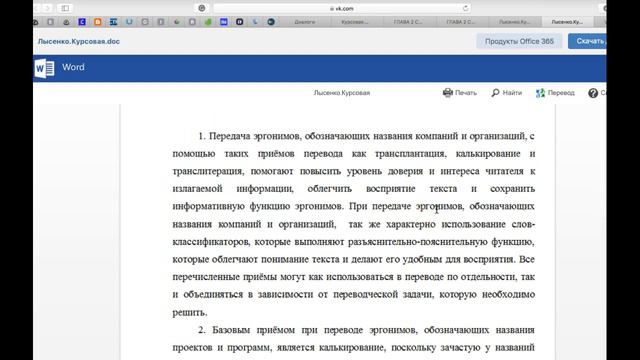Image resolution: width=640 pixels, height=360 pixels.
Task: Click the question mark help icon
Action: pos(593,93)
